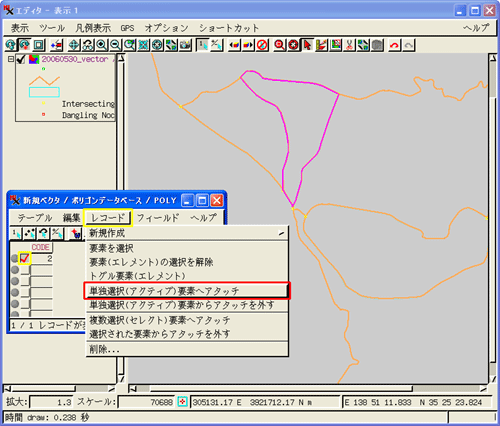Toggle visibility checkmark for 20060530_vector layer
Viewport: 500px width, 426px height.
21,59
